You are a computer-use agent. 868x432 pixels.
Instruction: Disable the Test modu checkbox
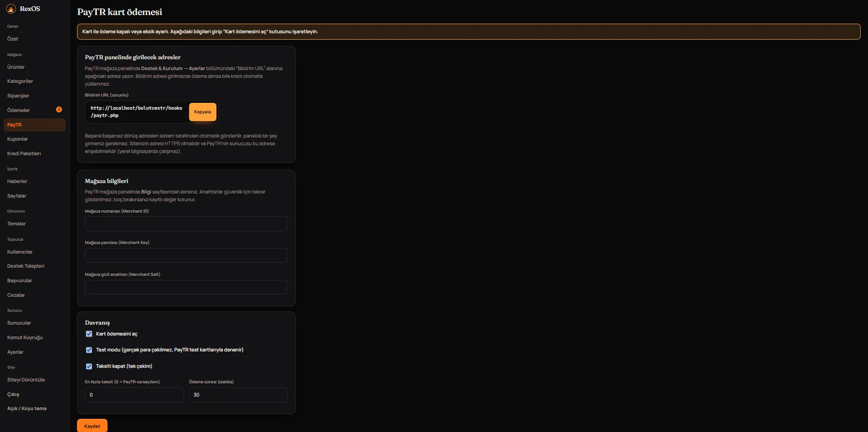click(x=89, y=350)
